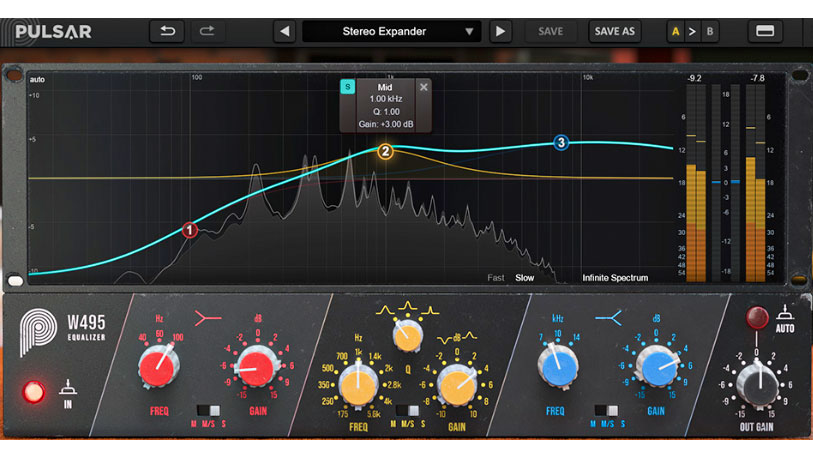Set analyzer speed to Fast

tap(496, 278)
